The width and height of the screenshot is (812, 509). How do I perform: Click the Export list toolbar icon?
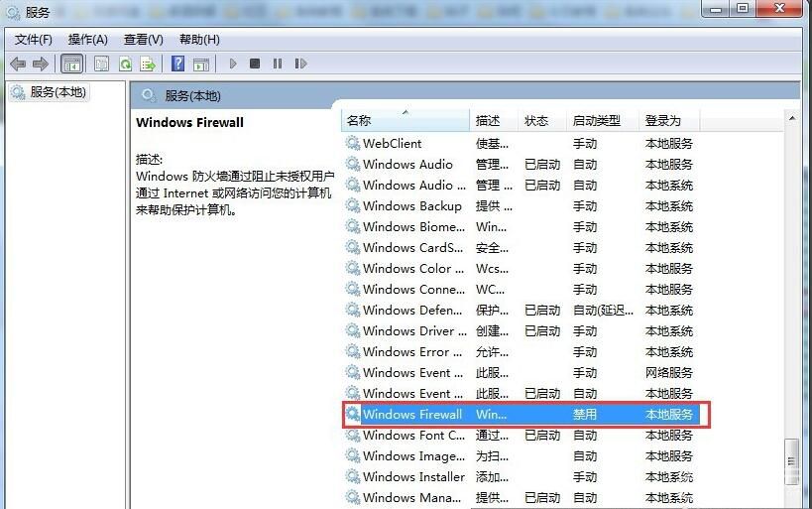coord(148,64)
